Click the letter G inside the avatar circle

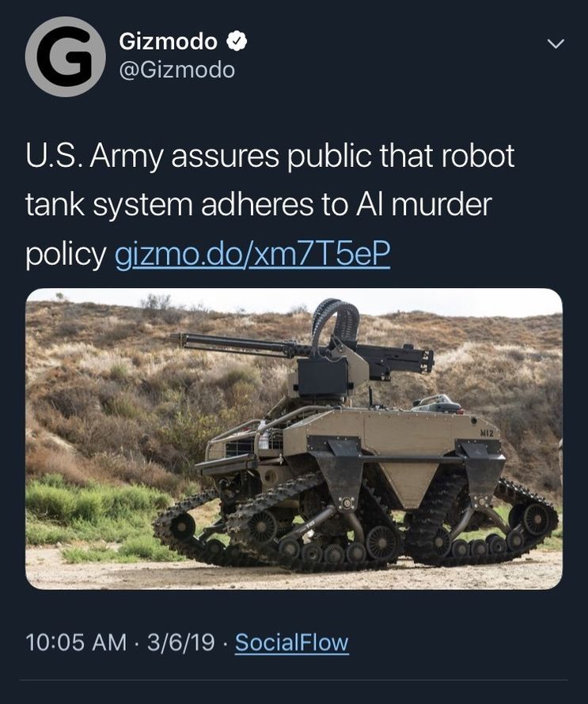(66, 57)
